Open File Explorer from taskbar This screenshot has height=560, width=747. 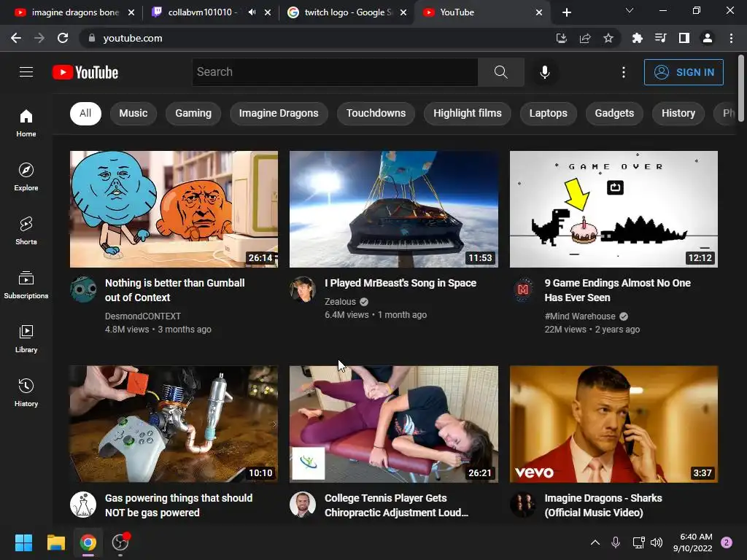pyautogui.click(x=55, y=542)
